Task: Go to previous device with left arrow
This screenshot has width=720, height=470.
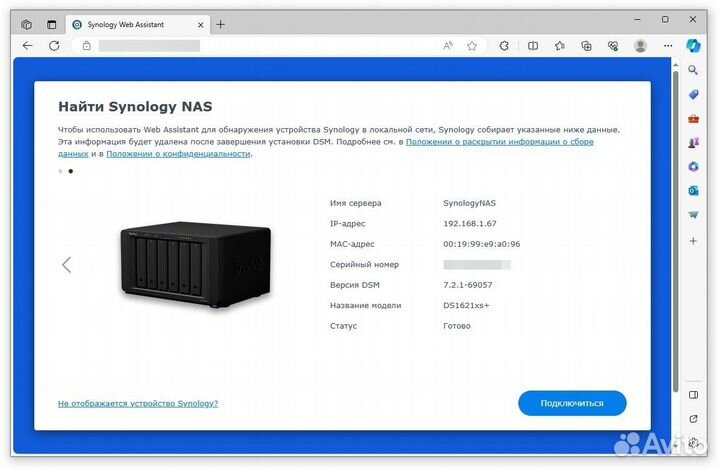Action: (x=67, y=264)
